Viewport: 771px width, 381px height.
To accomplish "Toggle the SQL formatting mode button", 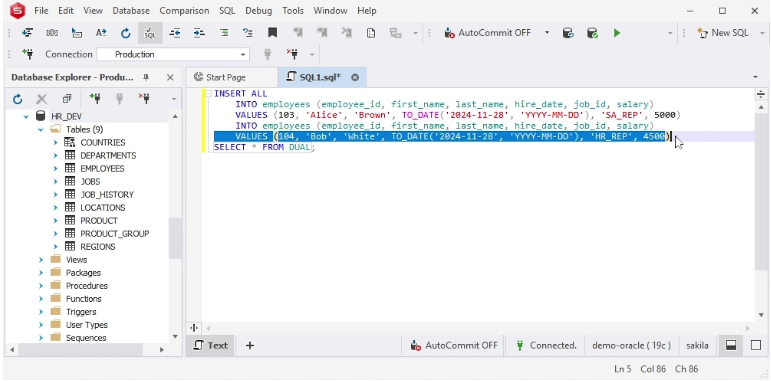I will point(150,33).
